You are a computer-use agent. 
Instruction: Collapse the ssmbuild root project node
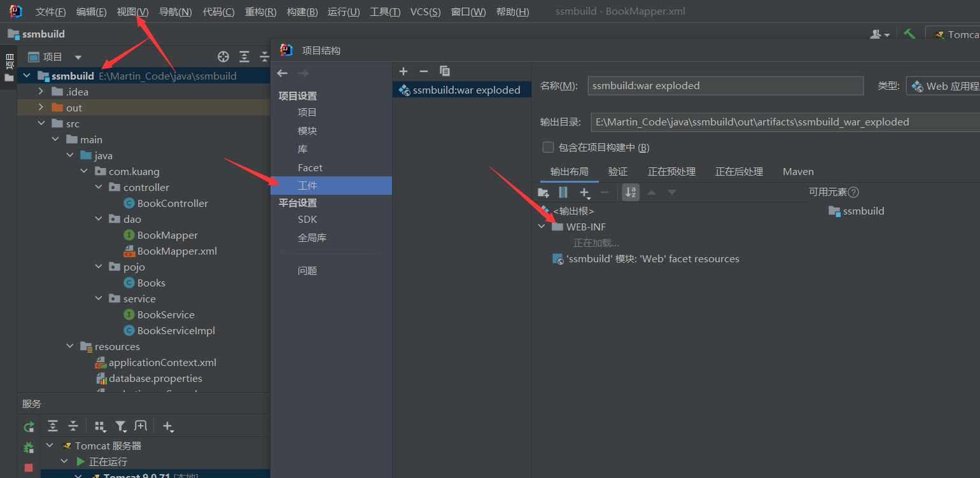tap(27, 76)
